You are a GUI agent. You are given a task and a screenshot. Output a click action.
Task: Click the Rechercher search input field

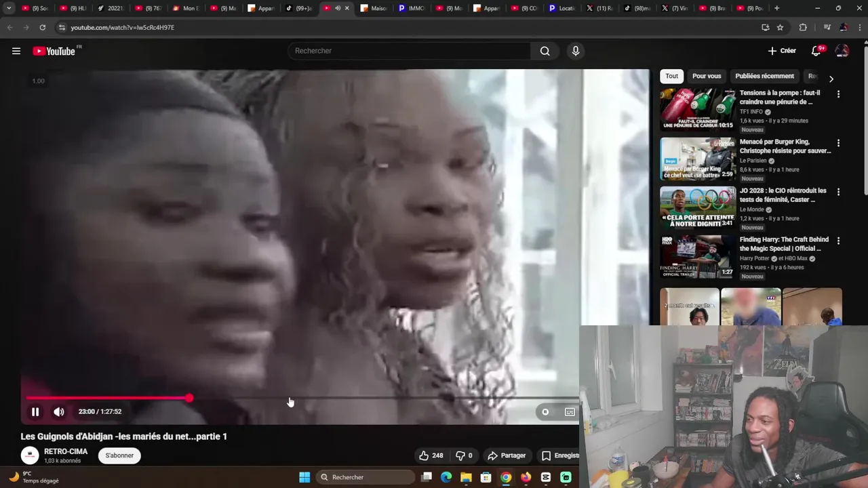pos(409,51)
